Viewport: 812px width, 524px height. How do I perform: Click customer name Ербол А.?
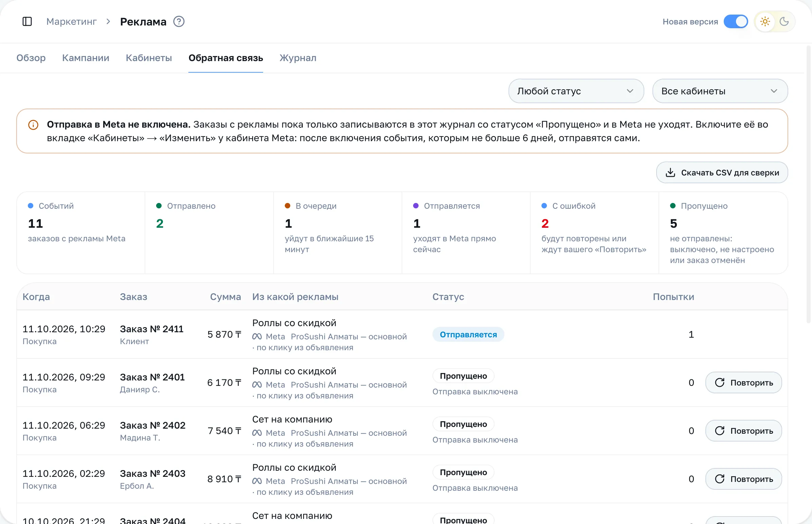click(137, 486)
